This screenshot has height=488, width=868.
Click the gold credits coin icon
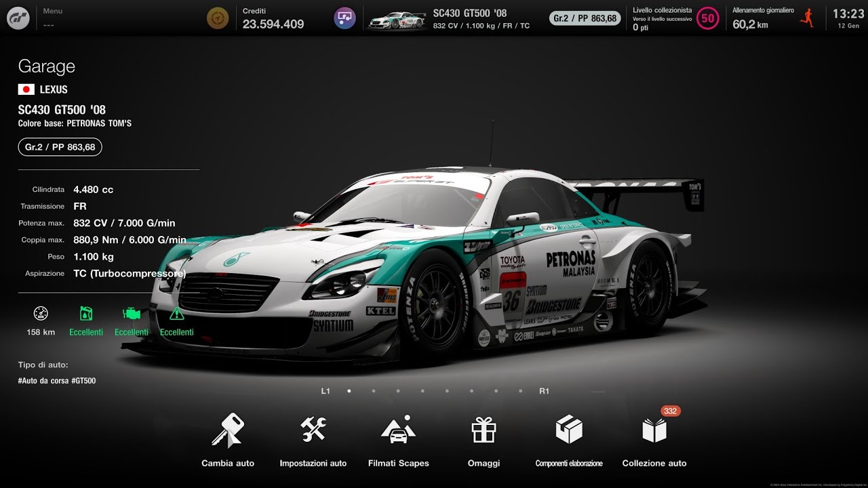click(x=218, y=18)
